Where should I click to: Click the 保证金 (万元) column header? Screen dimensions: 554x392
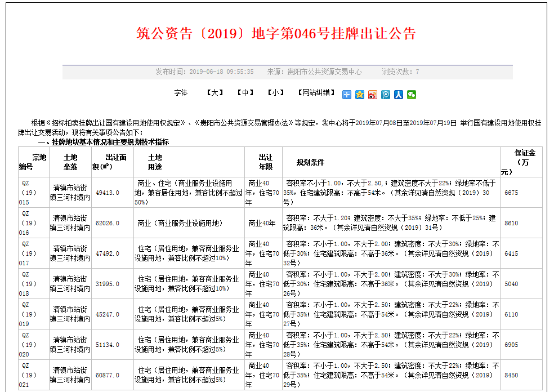[x=521, y=162]
